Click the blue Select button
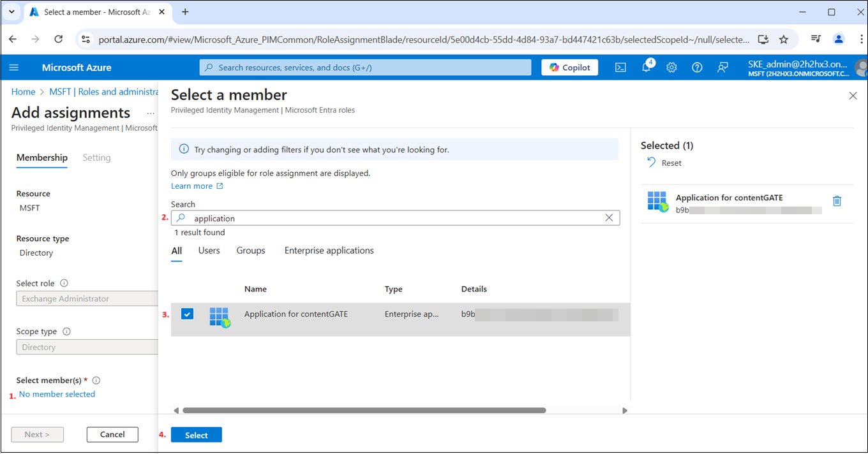The image size is (868, 454). pyautogui.click(x=196, y=435)
